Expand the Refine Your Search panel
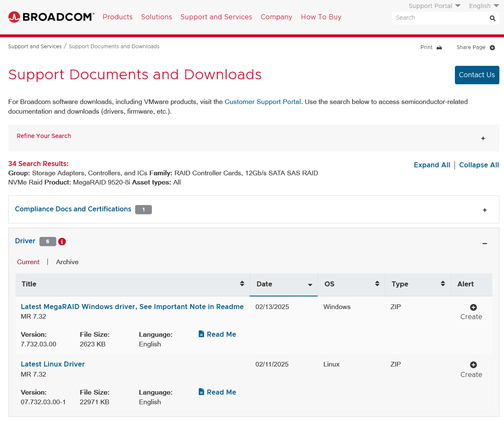504x421 pixels. tap(483, 138)
